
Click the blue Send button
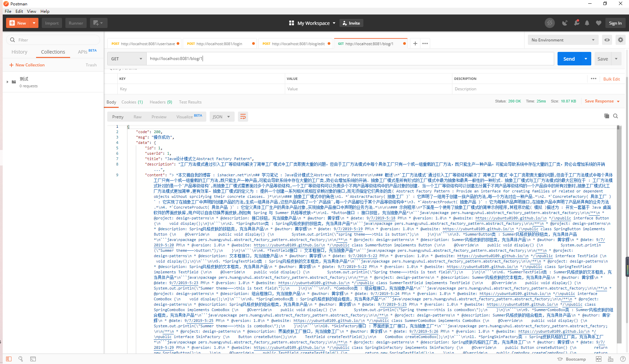pos(569,59)
